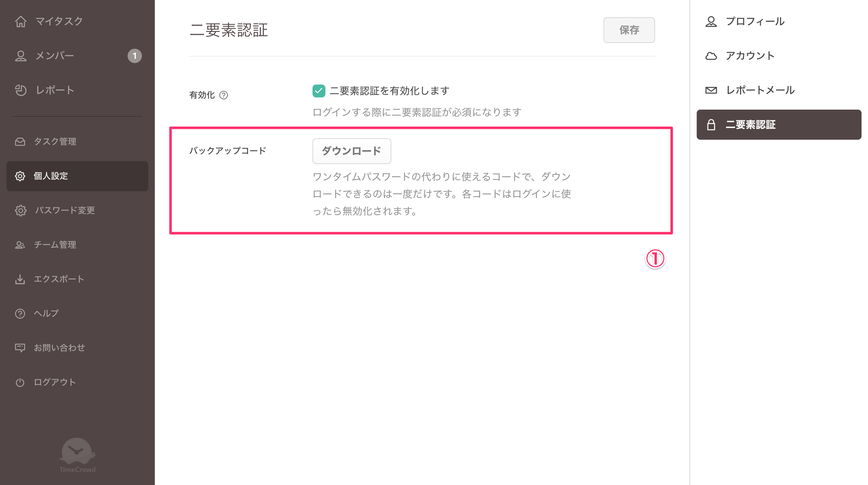Click the エクスポート download icon
This screenshot has width=868, height=485.
click(20, 279)
